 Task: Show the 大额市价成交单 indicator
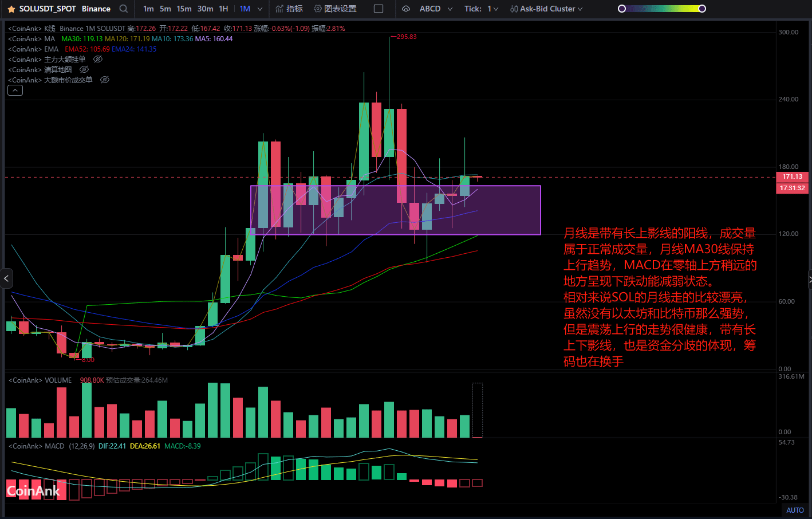[x=105, y=80]
